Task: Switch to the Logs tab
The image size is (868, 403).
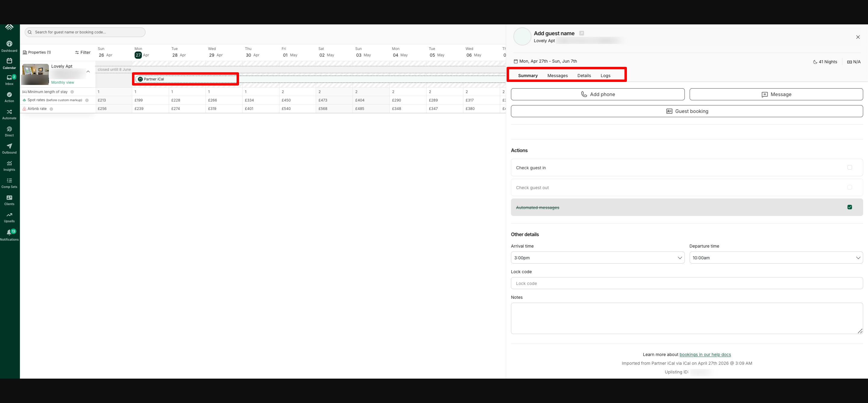Action: 605,76
